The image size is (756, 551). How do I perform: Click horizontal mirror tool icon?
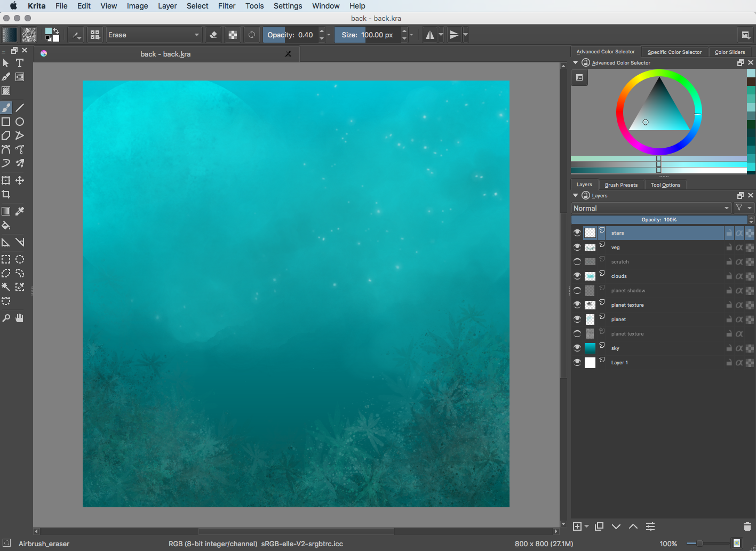point(429,35)
